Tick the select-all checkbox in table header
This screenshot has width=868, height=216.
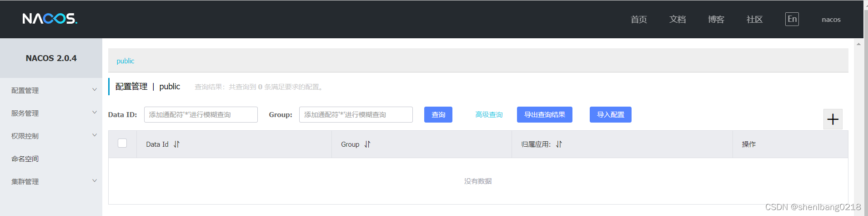[x=122, y=143]
